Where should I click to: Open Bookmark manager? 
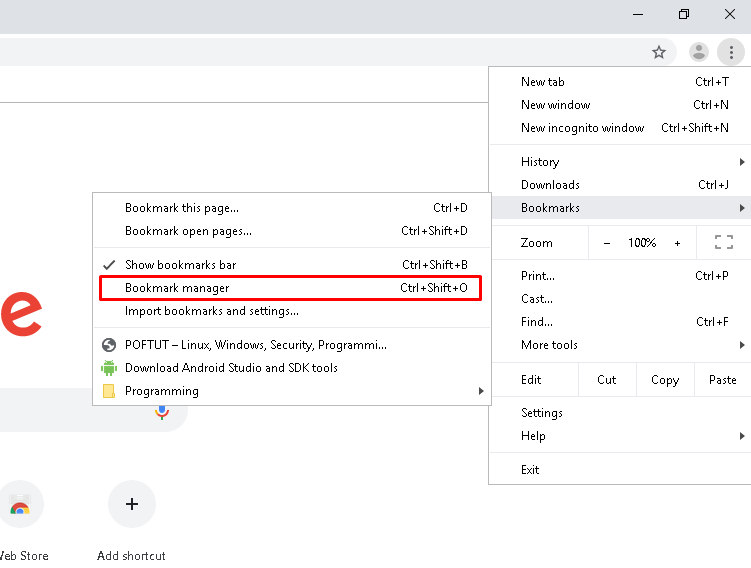292,288
